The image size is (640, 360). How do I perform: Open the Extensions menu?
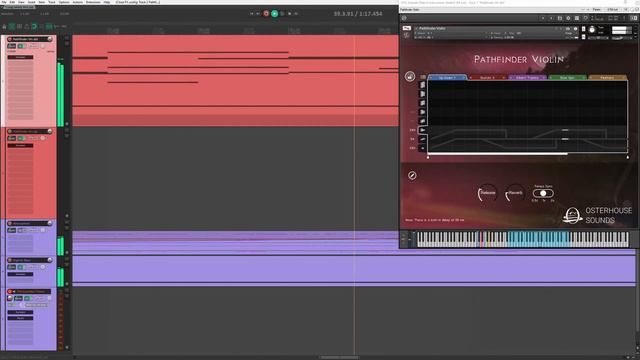pyautogui.click(x=93, y=2)
